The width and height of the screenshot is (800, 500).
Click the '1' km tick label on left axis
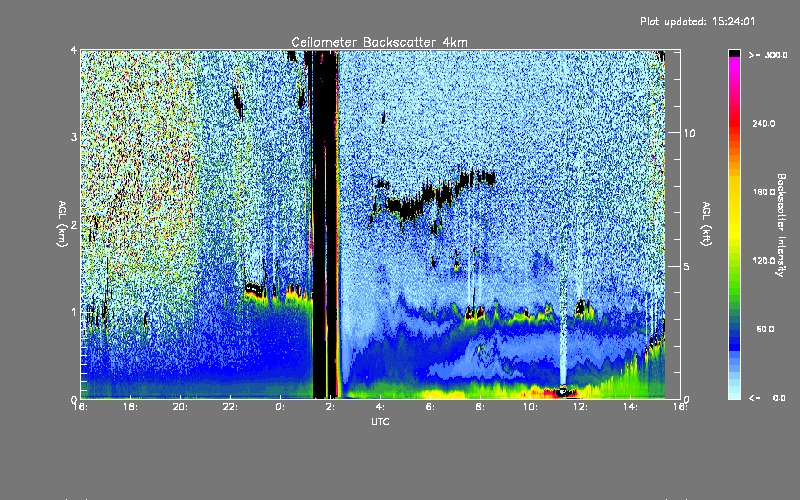tap(74, 312)
